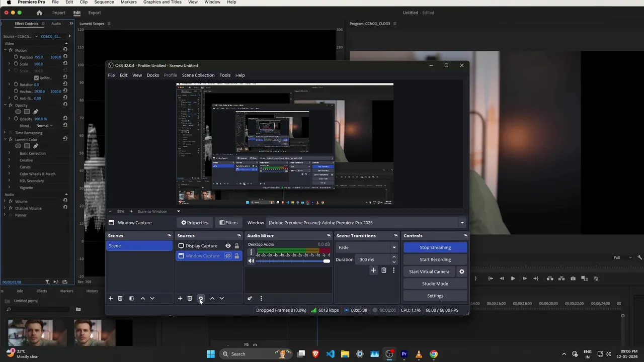Move scene down in OBS Scenes dock
The height and width of the screenshot is (362, 644).
(152, 298)
